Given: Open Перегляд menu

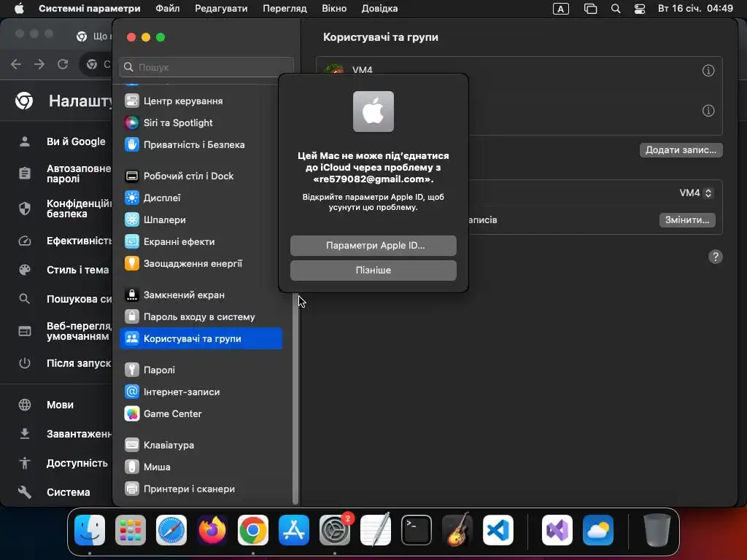Looking at the screenshot, I should (x=285, y=8).
